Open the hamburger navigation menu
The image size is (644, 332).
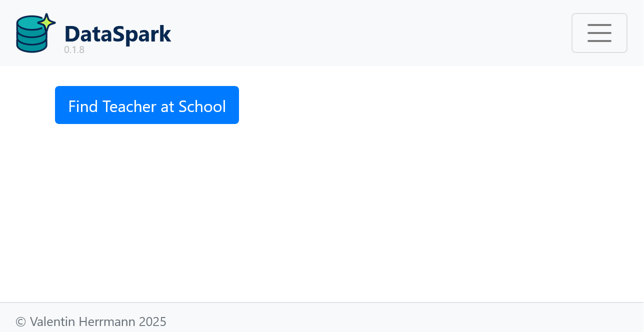pyautogui.click(x=599, y=33)
